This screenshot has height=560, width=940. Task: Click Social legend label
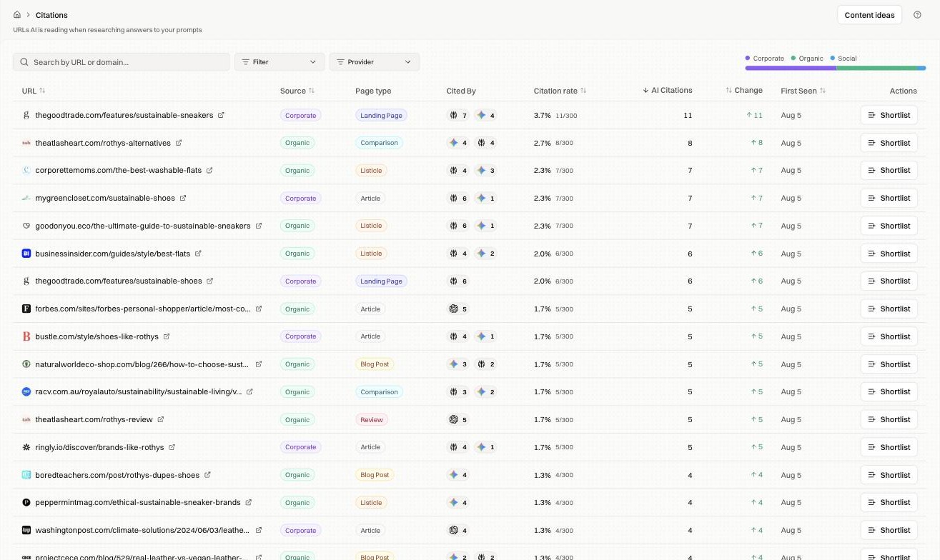tap(847, 59)
